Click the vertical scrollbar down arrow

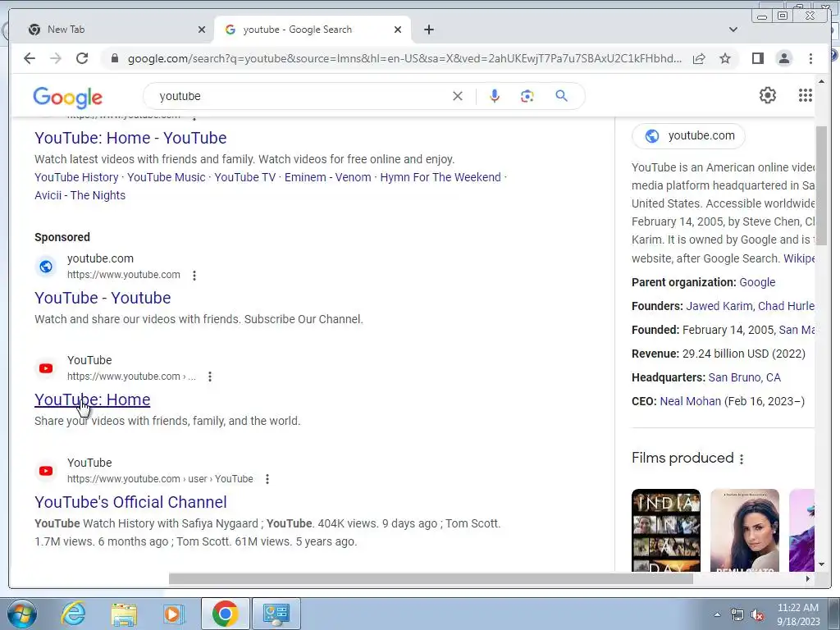pyautogui.click(x=821, y=564)
